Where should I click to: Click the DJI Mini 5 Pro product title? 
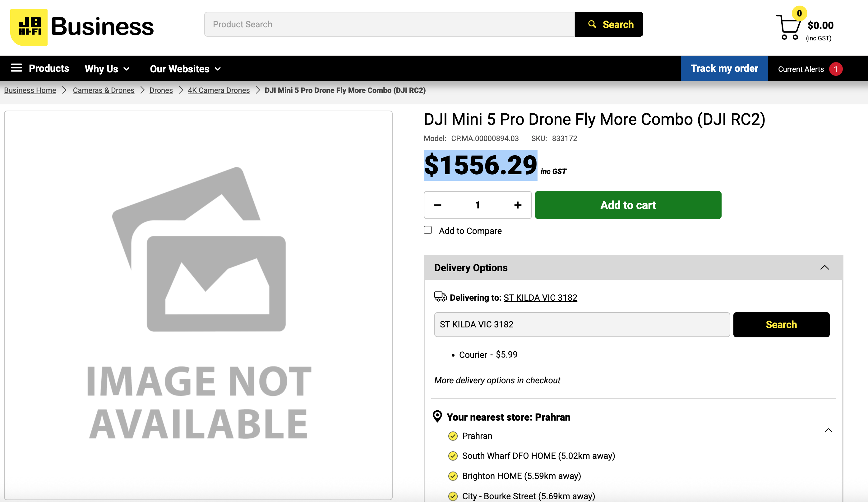click(594, 119)
